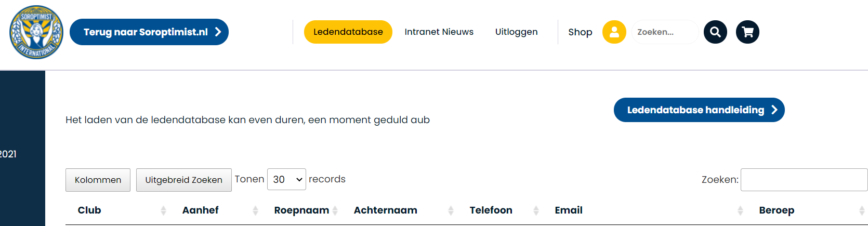The image size is (868, 226).
Task: Sort by Aanhef using the sort arrows
Action: (x=255, y=210)
